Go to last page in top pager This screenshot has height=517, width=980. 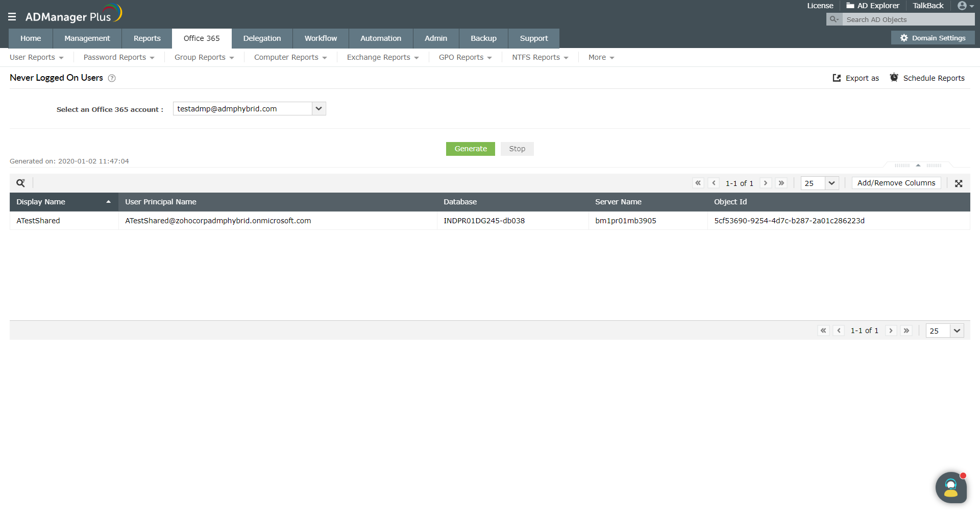[x=781, y=183]
